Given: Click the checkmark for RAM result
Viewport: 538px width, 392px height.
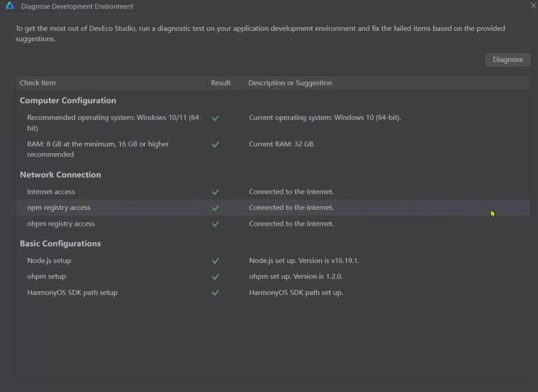Looking at the screenshot, I should (x=215, y=144).
